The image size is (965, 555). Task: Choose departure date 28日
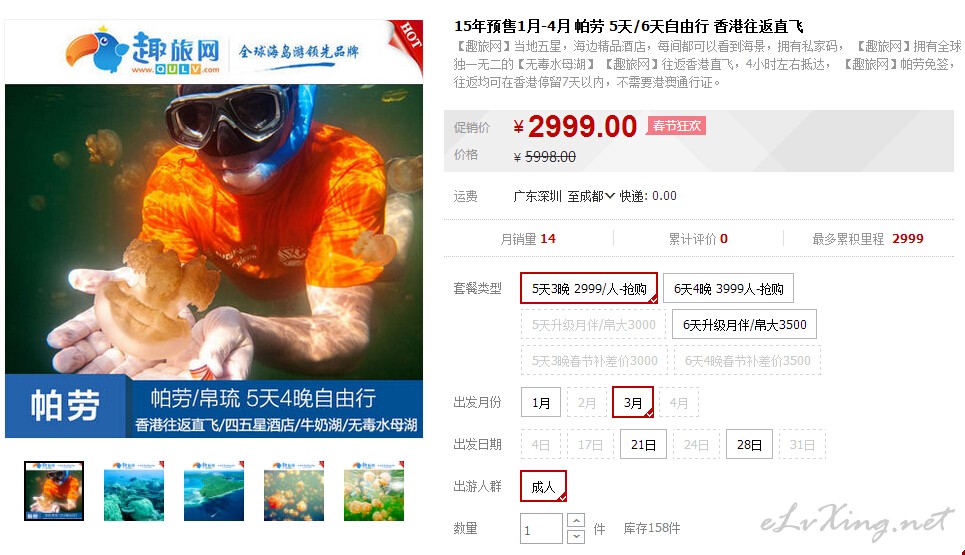[x=749, y=444]
